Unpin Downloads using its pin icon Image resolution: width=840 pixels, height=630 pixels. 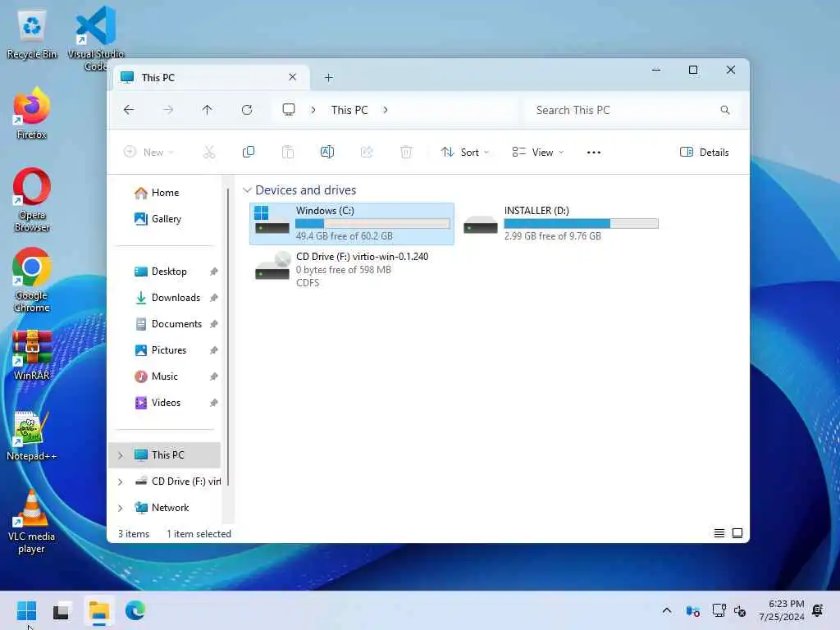tap(214, 298)
